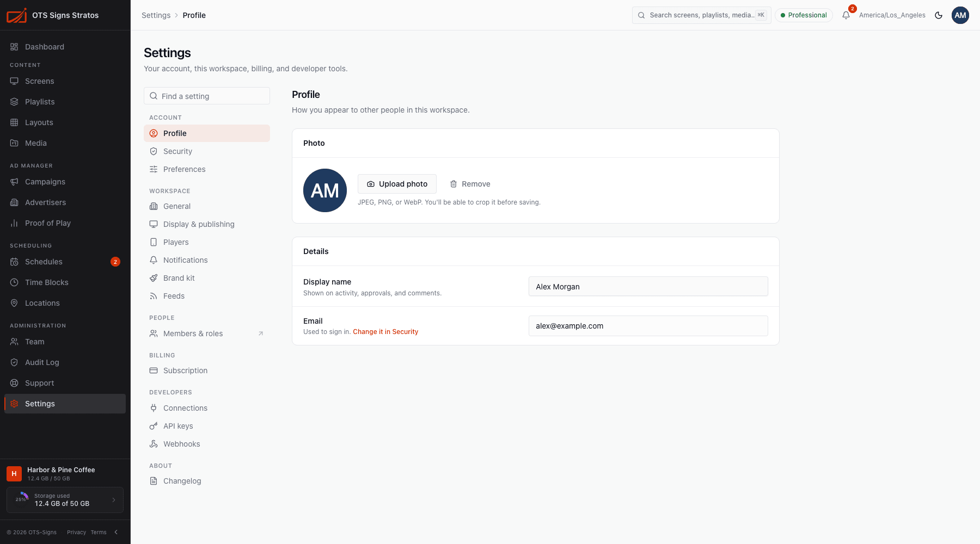Open notifications bell in top bar
The width and height of the screenshot is (980, 544).
[846, 15]
